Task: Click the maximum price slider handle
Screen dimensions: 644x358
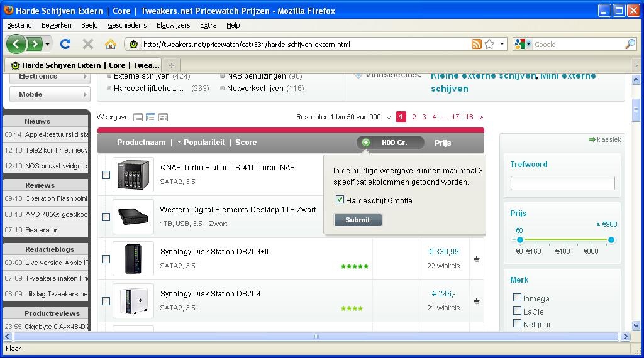Action: [611, 240]
